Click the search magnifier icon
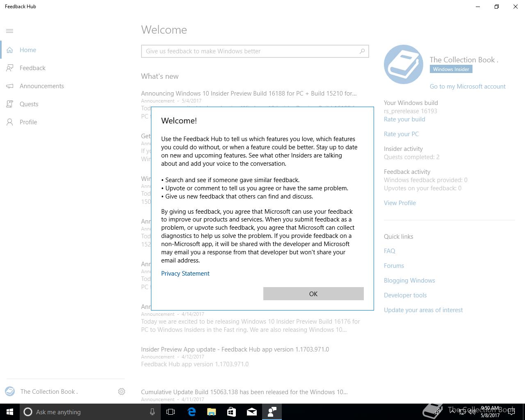This screenshot has height=420, width=525. tap(362, 51)
